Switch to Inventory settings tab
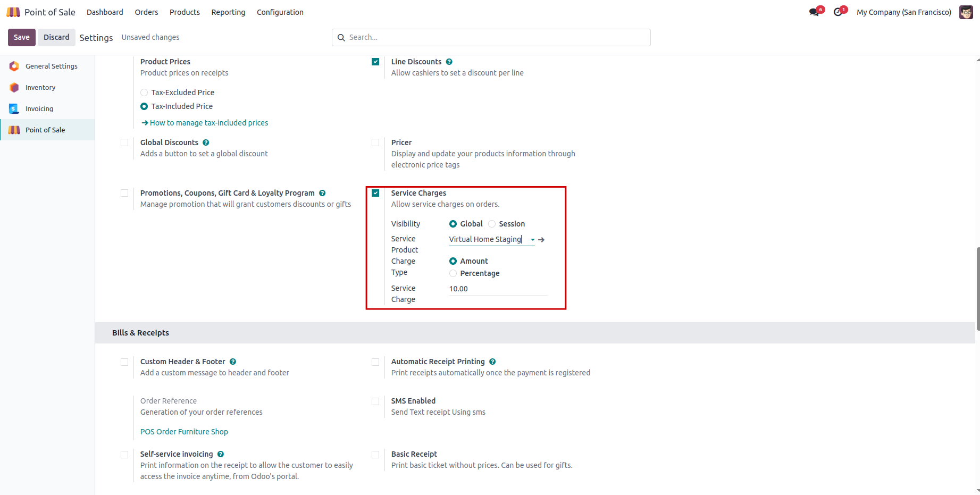This screenshot has height=495, width=980. point(40,88)
